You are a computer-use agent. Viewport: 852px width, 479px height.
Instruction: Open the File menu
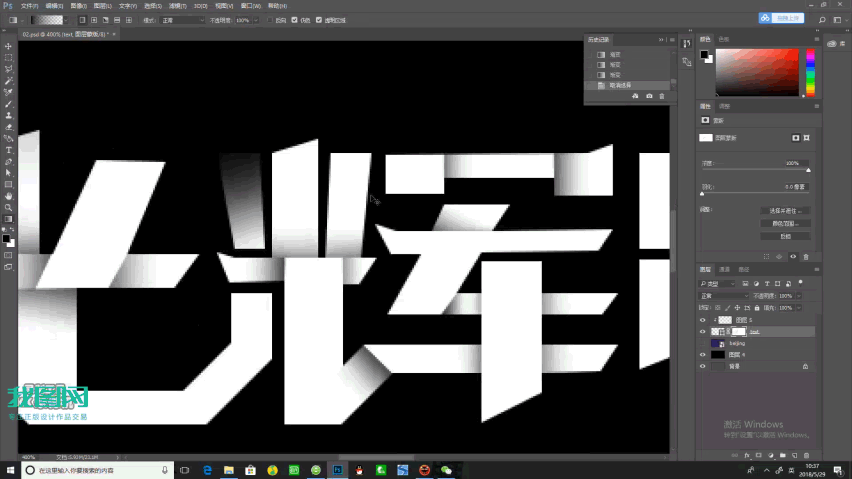29,6
